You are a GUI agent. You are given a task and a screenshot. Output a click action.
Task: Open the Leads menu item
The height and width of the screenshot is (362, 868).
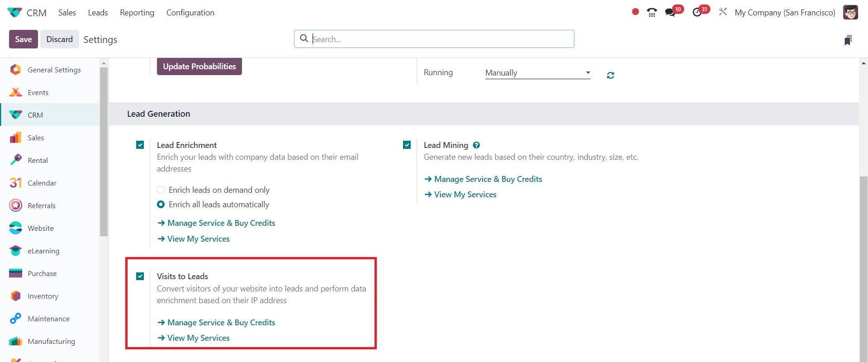coord(98,13)
